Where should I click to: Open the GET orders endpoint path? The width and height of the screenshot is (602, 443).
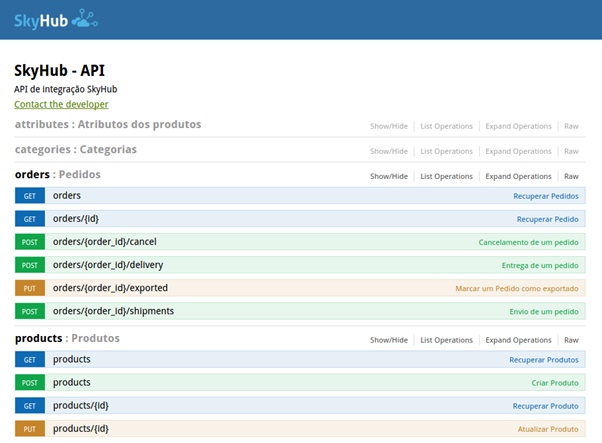tap(67, 195)
